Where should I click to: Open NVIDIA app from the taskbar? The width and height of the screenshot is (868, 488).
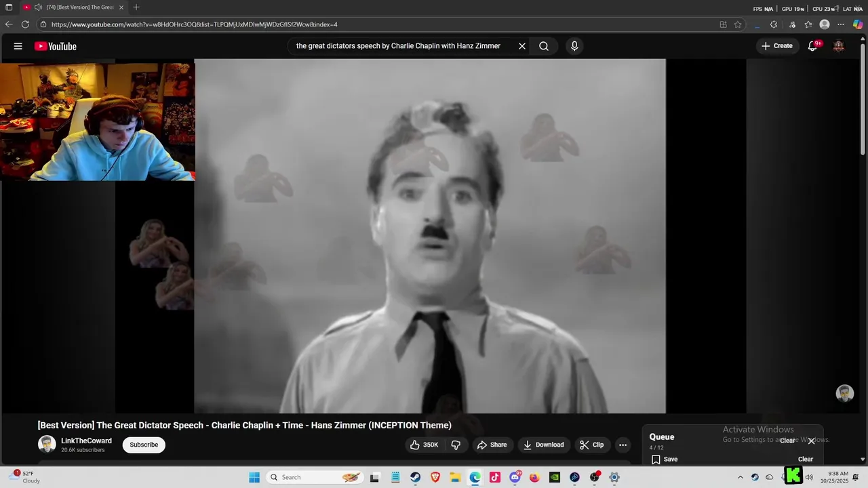click(x=555, y=477)
